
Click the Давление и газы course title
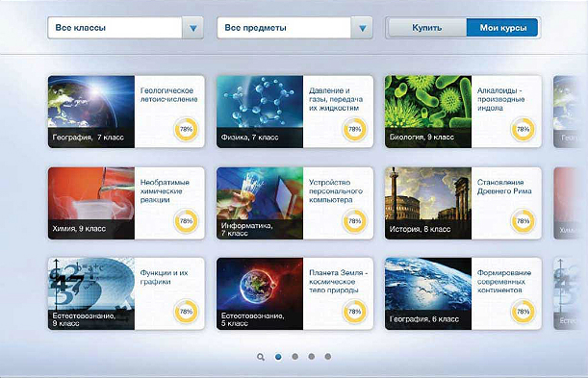click(x=336, y=99)
